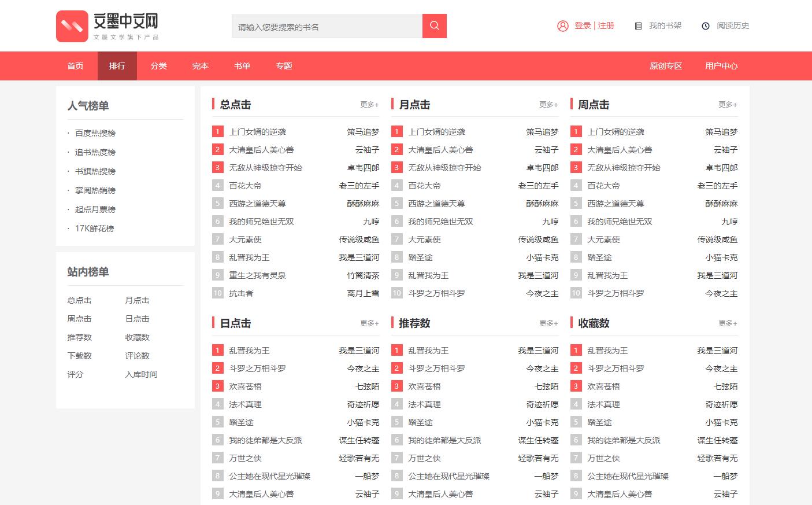Screen dimensions: 812x505
Task: Go to 原创专区
Action: coord(666,66)
